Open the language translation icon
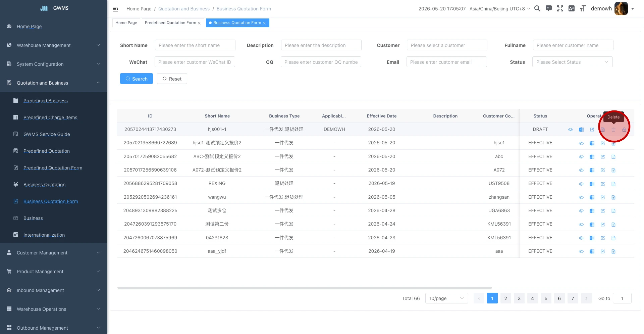This screenshot has width=644, height=334. click(x=572, y=9)
